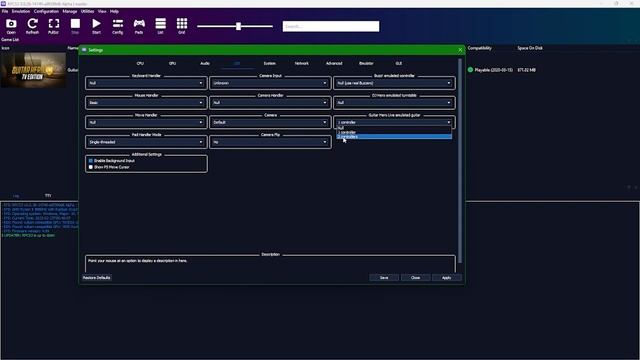Open the Camera Handler dropdown
640x360 pixels.
(x=270, y=102)
